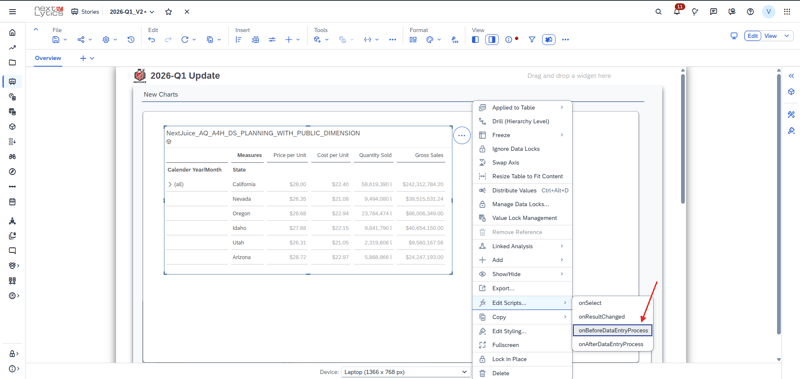Screen dimensions: 800x379
Task: Insert a chart using the chart icon
Action: tap(239, 39)
